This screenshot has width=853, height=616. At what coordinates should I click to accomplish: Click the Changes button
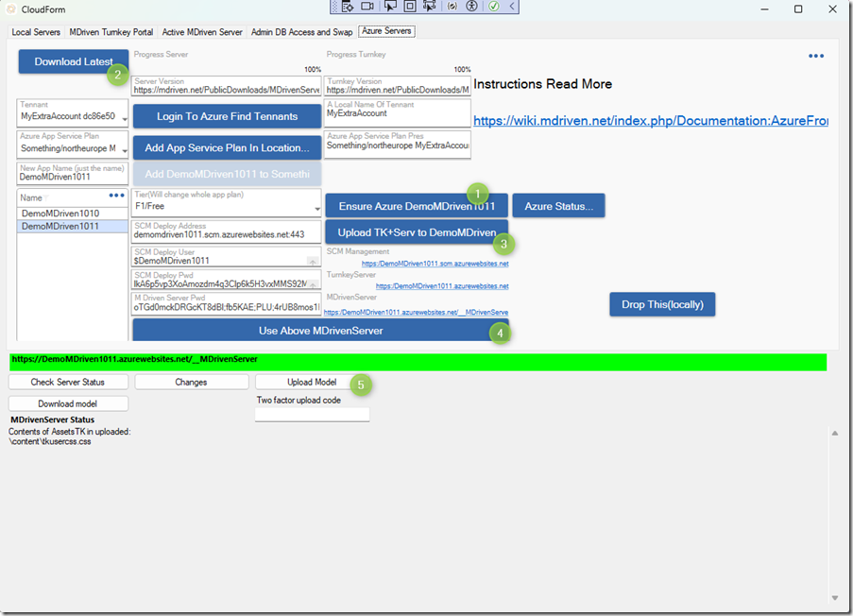[192, 382]
